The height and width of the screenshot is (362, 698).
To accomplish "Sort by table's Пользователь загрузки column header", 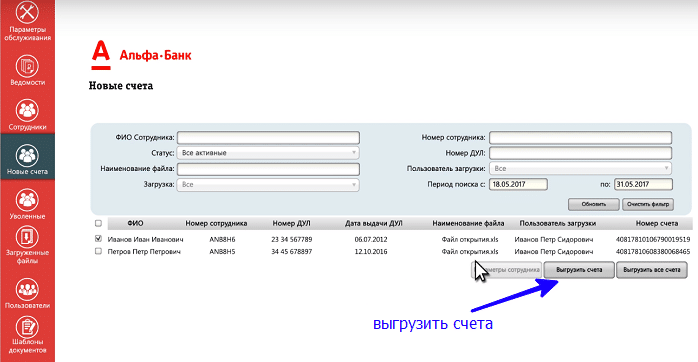I will 558,224.
